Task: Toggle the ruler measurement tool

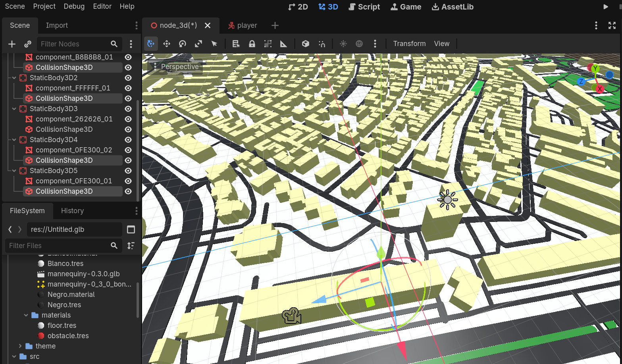Action: [x=283, y=44]
